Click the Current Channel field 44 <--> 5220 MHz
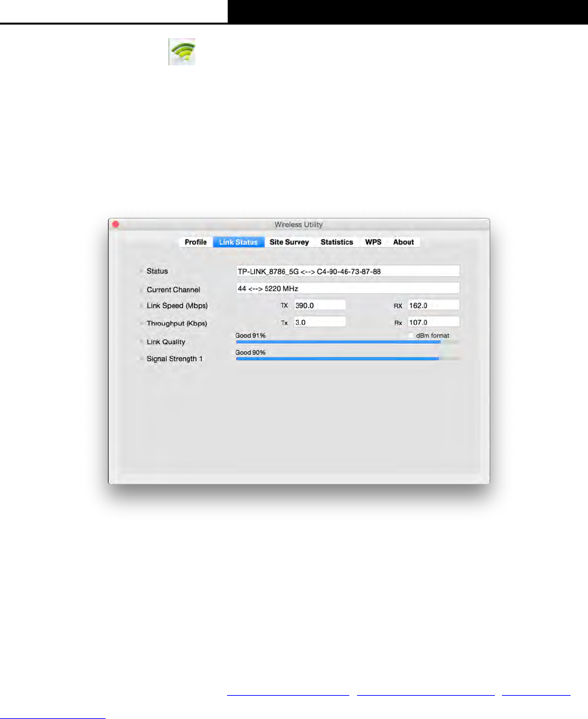The image size is (588, 719). coord(348,288)
